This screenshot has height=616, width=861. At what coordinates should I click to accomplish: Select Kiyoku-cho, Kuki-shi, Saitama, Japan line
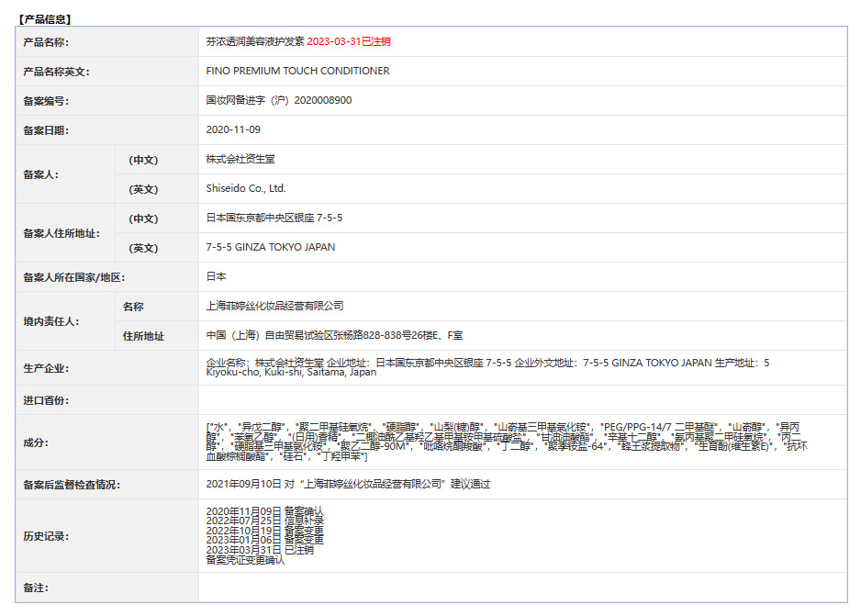coord(291,372)
